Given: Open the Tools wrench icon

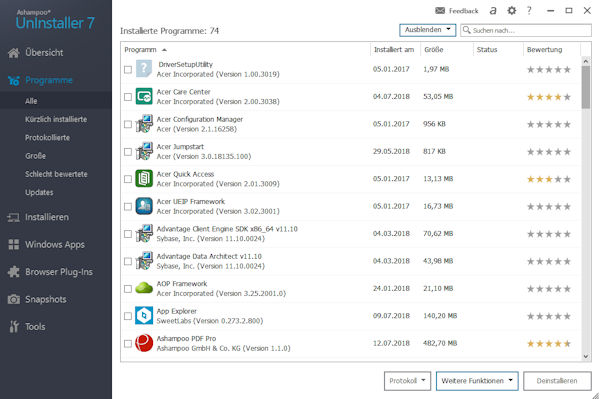Looking at the screenshot, I should pos(14,327).
